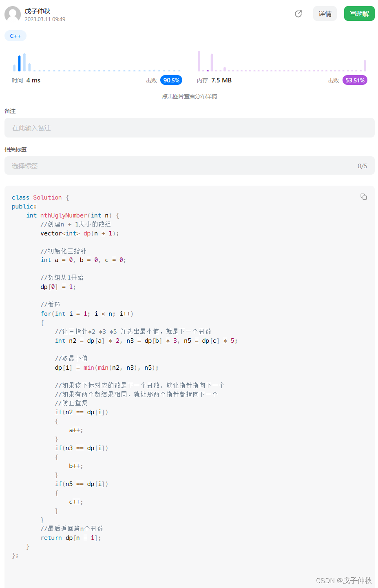The height and width of the screenshot is (588, 378).
Task: Click the 7.5 MB memory value
Action: [x=221, y=80]
